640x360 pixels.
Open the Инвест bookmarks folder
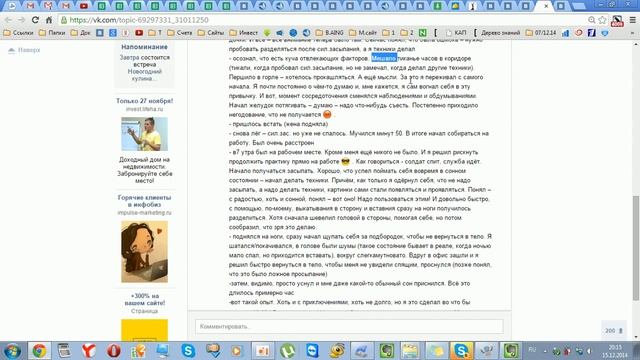(244, 33)
